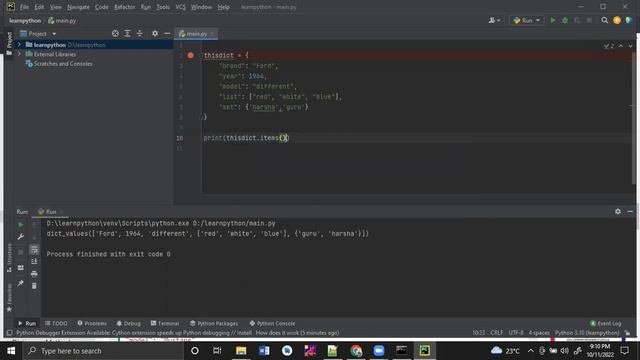Open File Explorer from taskbar
Image resolution: width=640 pixels, height=360 pixels.
pos(241,351)
